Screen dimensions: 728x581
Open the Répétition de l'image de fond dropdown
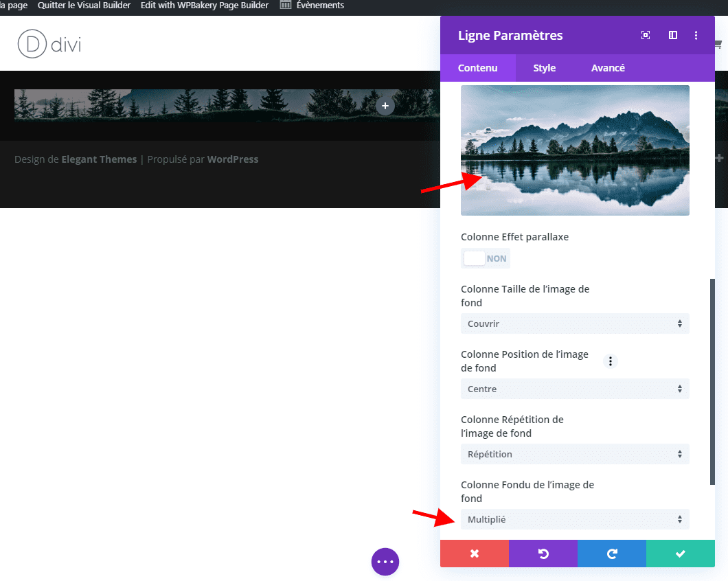tap(575, 454)
